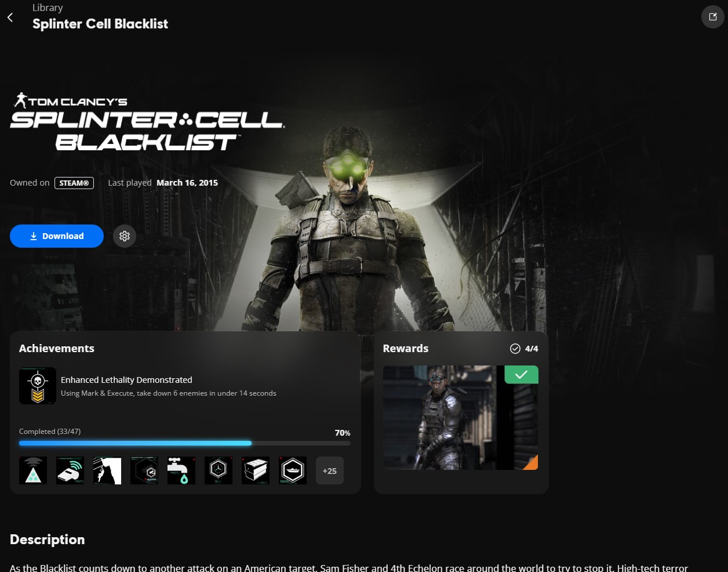Expand the +25 more achievements tile
The height and width of the screenshot is (572, 728).
click(x=330, y=470)
